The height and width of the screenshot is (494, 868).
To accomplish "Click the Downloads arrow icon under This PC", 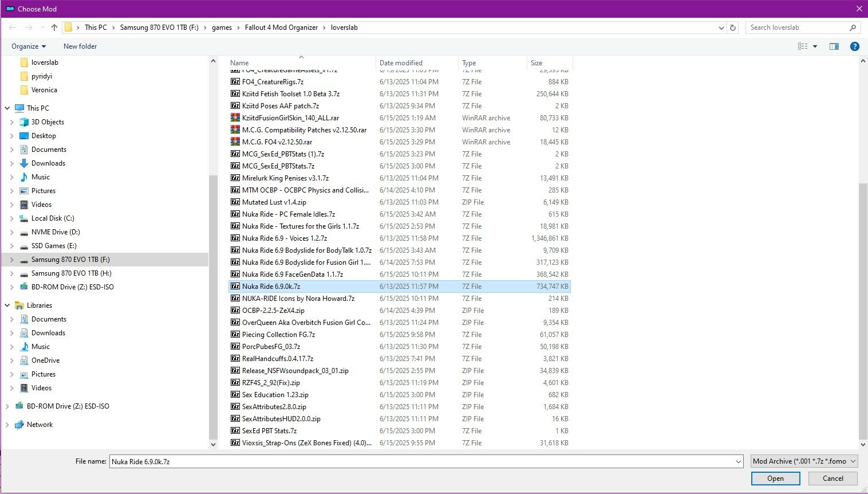I will [24, 163].
